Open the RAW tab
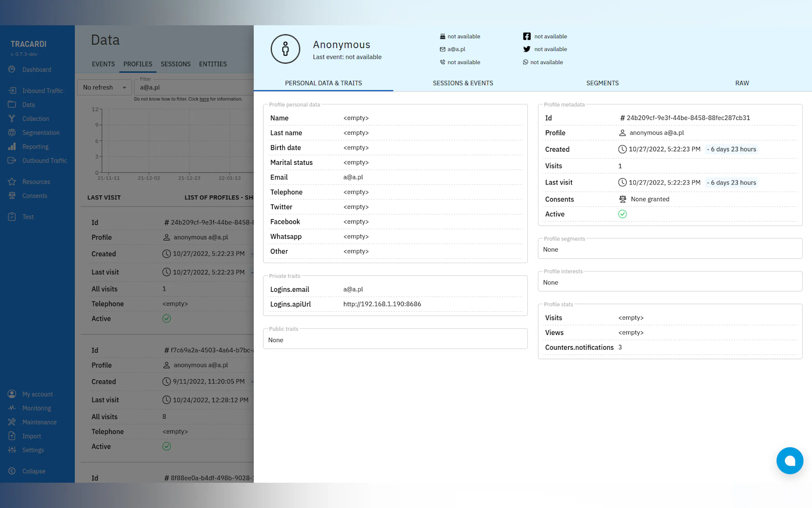 (x=742, y=83)
